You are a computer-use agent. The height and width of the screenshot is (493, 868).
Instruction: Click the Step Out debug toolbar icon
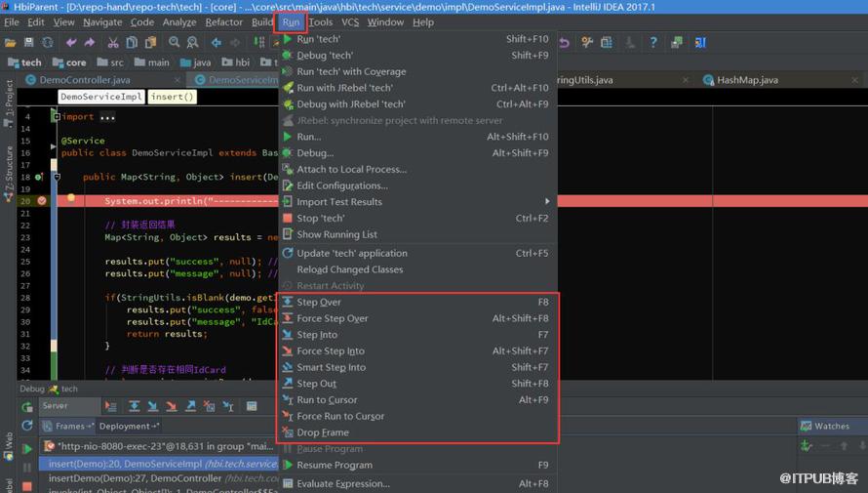click(x=190, y=406)
